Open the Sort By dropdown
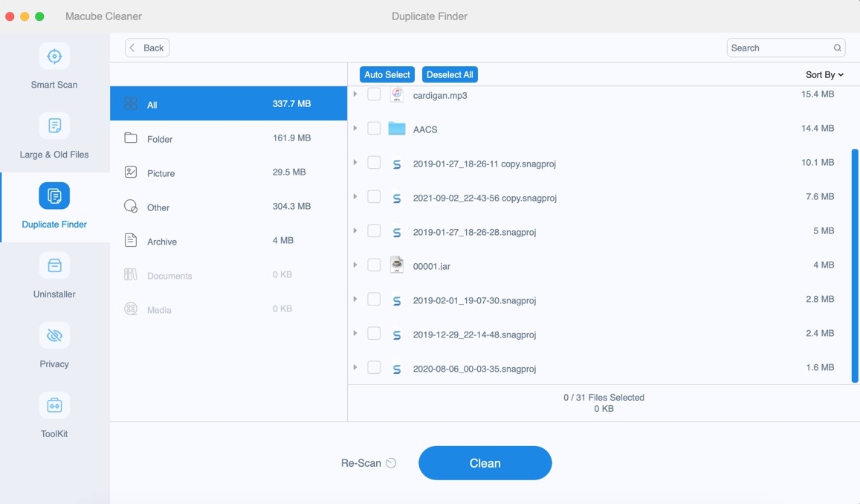The height and width of the screenshot is (504, 860). (824, 74)
